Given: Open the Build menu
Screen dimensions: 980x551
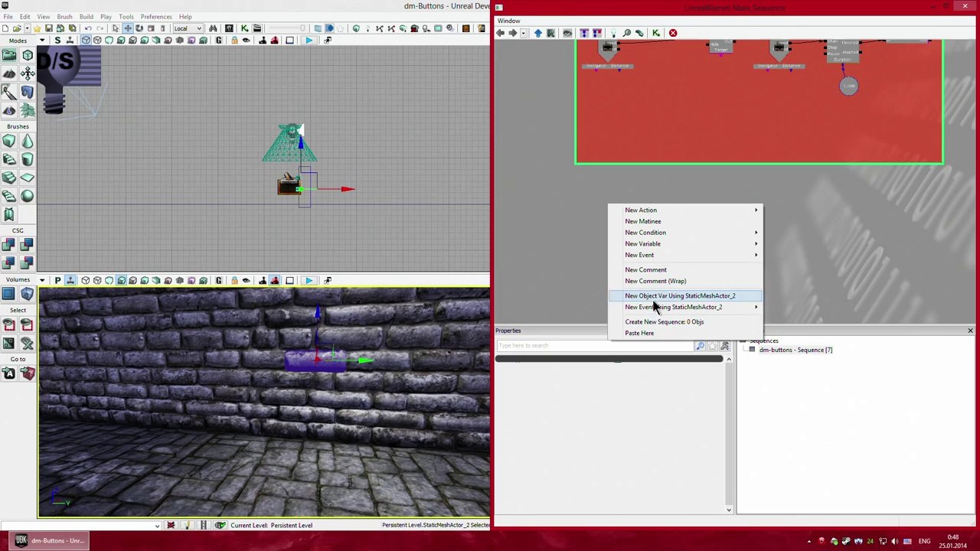Looking at the screenshot, I should (x=86, y=17).
